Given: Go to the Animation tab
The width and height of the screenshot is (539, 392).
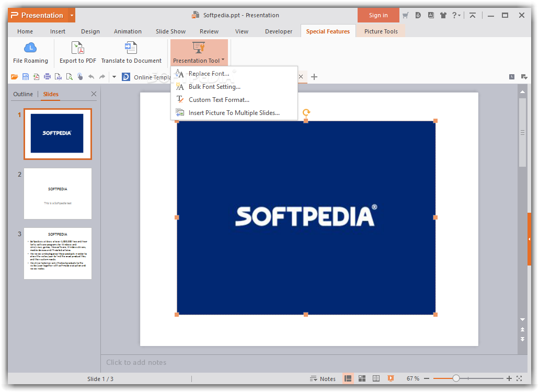Looking at the screenshot, I should [x=128, y=31].
